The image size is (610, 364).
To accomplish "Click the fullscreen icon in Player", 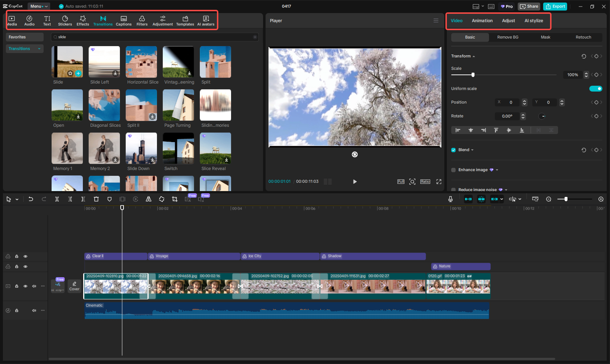I will tap(439, 182).
